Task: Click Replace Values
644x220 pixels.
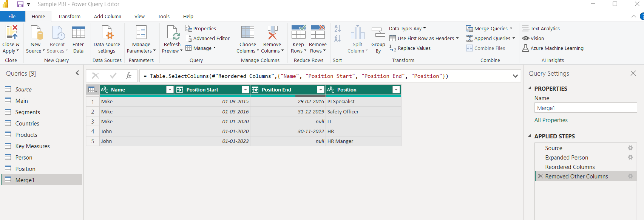Action: pyautogui.click(x=410, y=48)
